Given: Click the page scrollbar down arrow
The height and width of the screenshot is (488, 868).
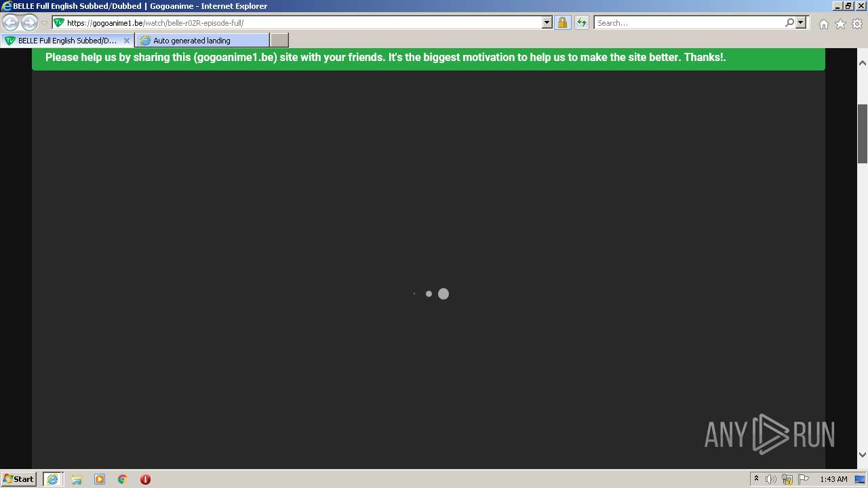Looking at the screenshot, I should (x=863, y=455).
